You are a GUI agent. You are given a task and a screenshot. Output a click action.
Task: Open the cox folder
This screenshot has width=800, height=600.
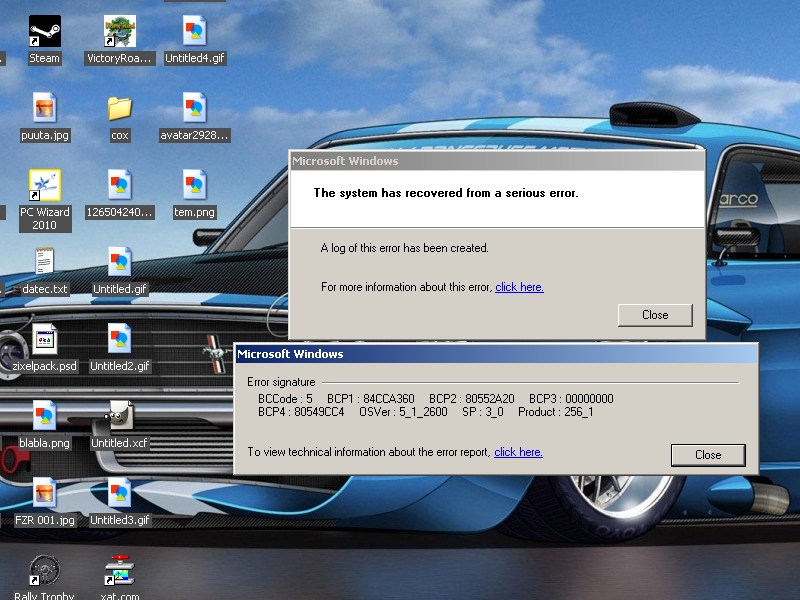point(119,109)
